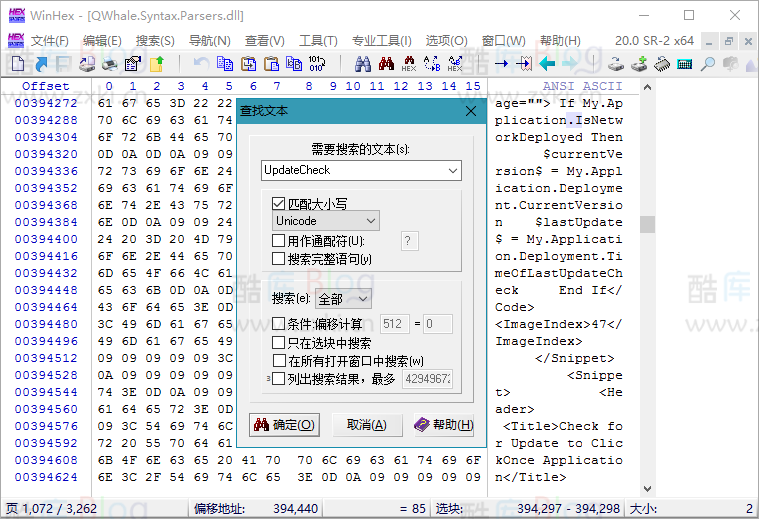Click the offset calculation 512 field
Viewport: 759px width, 519px height.
coord(395,324)
